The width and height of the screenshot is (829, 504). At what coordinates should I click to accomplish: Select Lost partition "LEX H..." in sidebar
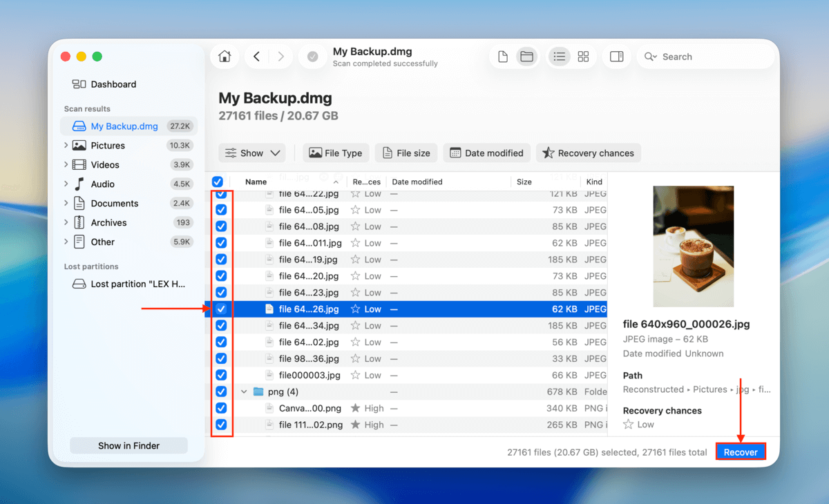128,283
